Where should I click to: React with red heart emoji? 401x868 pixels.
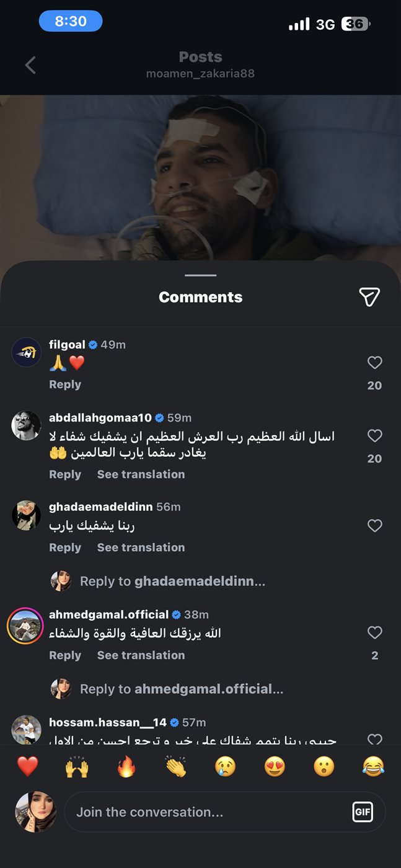coord(27,766)
